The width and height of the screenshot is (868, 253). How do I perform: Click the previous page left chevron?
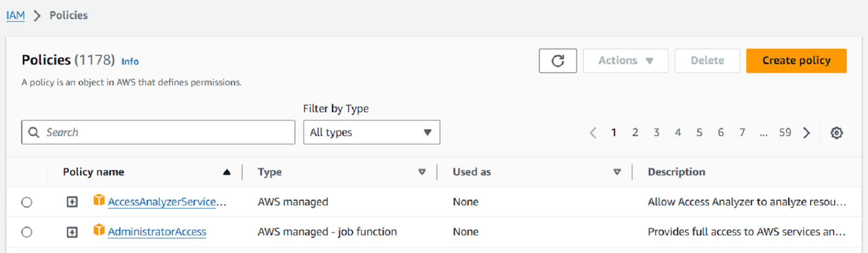tap(593, 133)
